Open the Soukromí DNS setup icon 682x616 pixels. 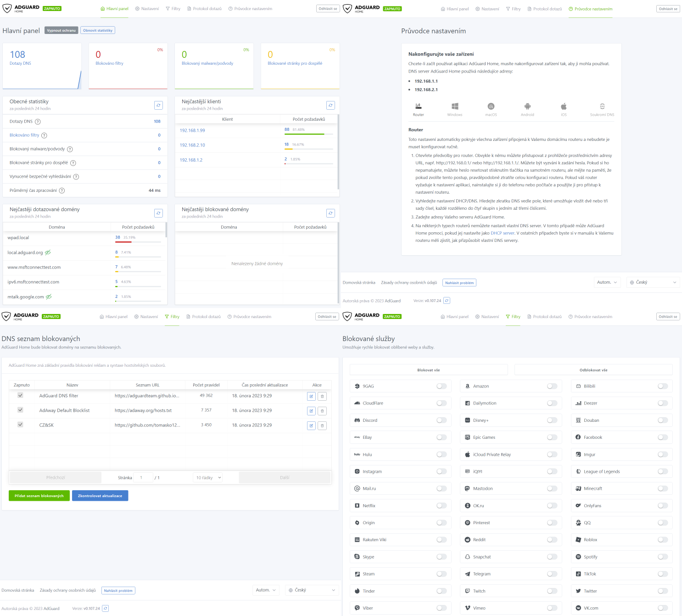point(602,109)
